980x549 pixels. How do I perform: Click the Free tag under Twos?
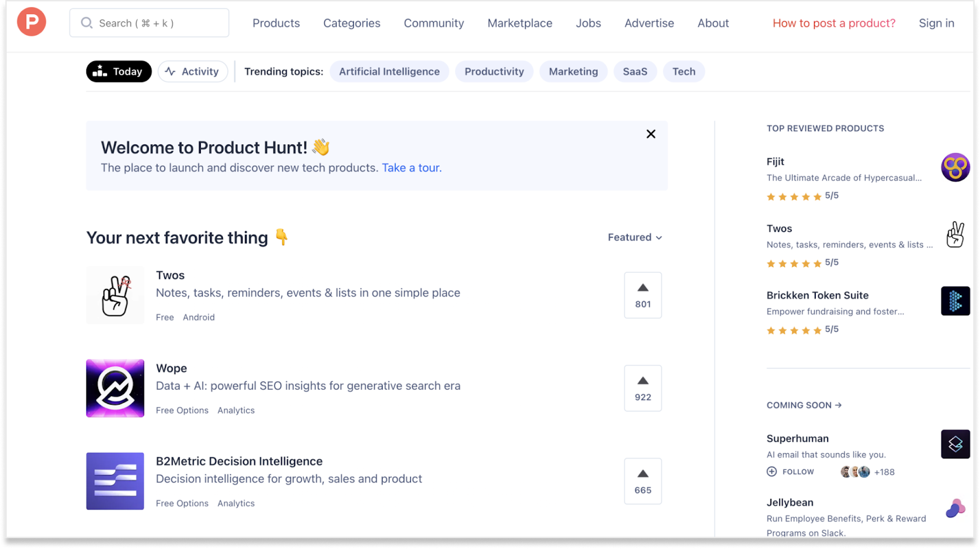pos(165,317)
